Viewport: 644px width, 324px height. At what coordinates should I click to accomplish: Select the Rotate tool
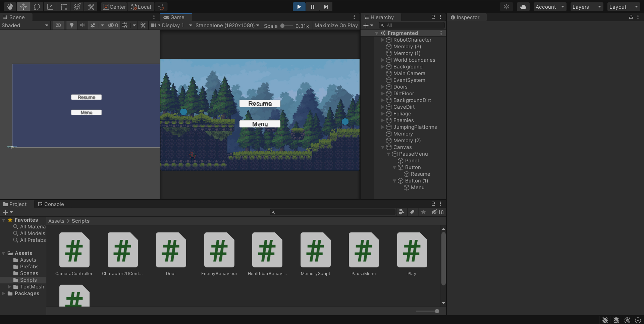(37, 7)
